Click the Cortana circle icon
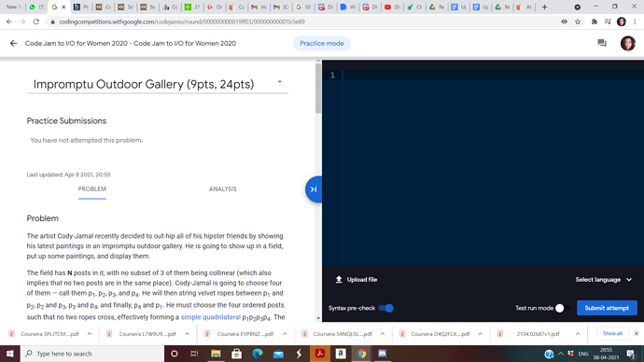The image size is (644, 362). click(x=175, y=354)
